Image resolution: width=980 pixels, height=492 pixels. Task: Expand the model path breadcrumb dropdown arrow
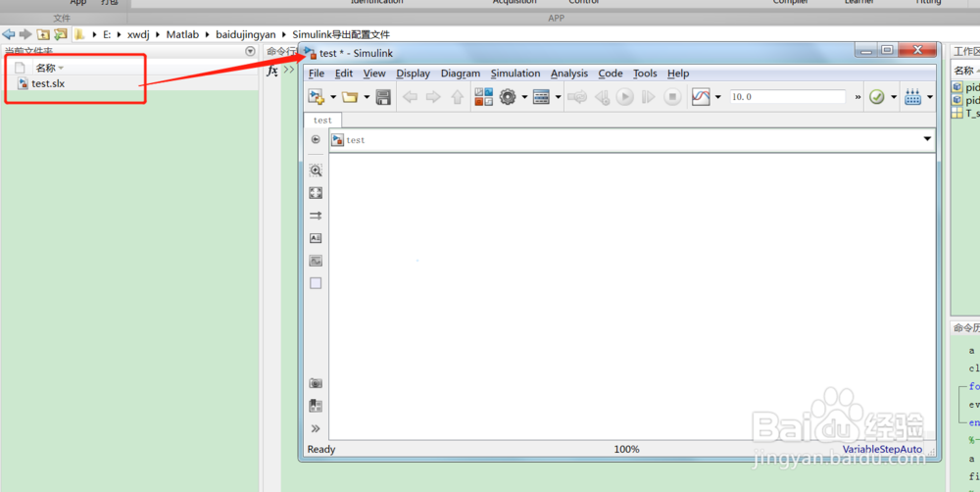pyautogui.click(x=927, y=139)
